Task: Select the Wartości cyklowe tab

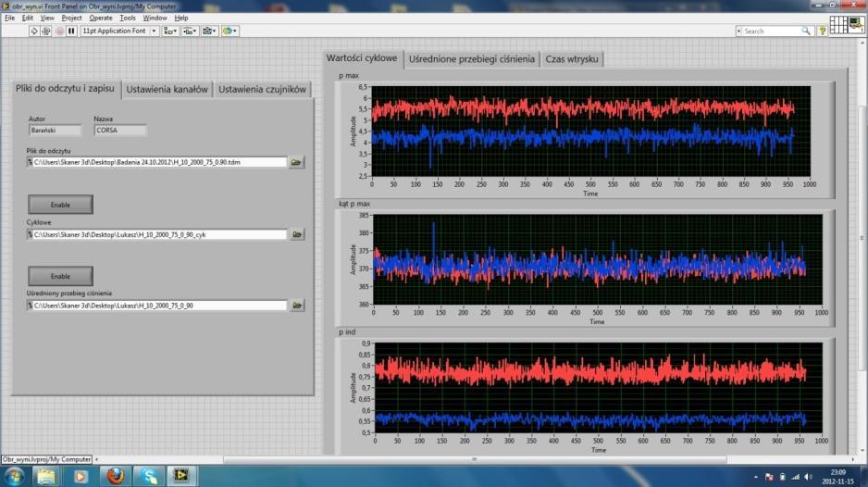Action: tap(362, 58)
